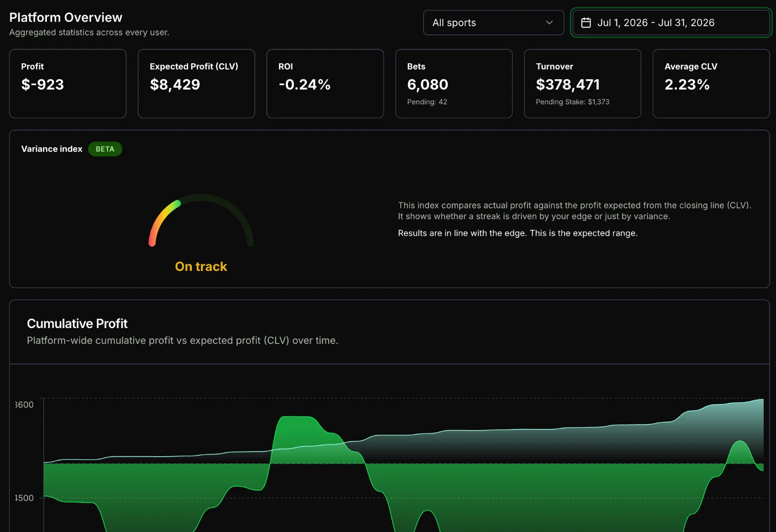This screenshot has width=776, height=532.
Task: Open the Bets stat card
Action: click(x=454, y=84)
